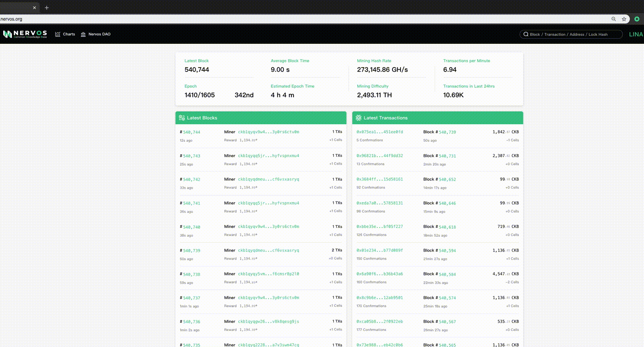Open transaction 0x075ea1...451ee0fd

(380, 132)
